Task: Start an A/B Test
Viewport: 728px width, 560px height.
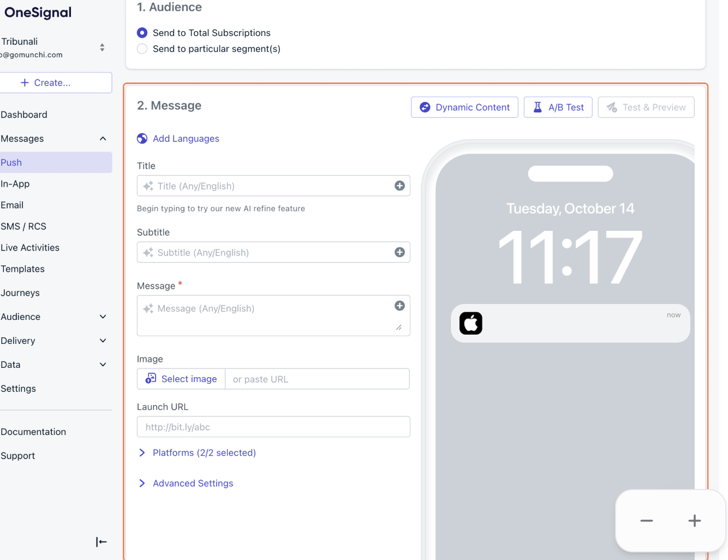Action: pyautogui.click(x=558, y=108)
